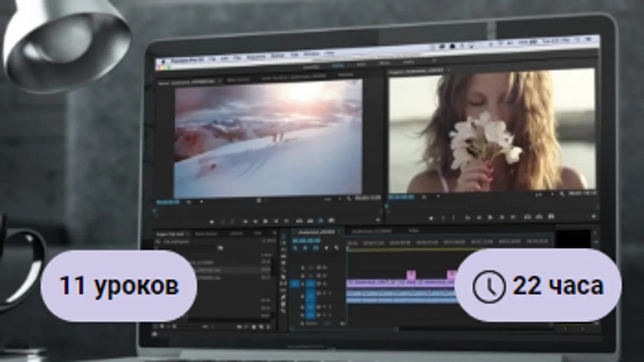This screenshot has width=644, height=362.
Task: Click the "11 уроков" badge
Action: (119, 286)
